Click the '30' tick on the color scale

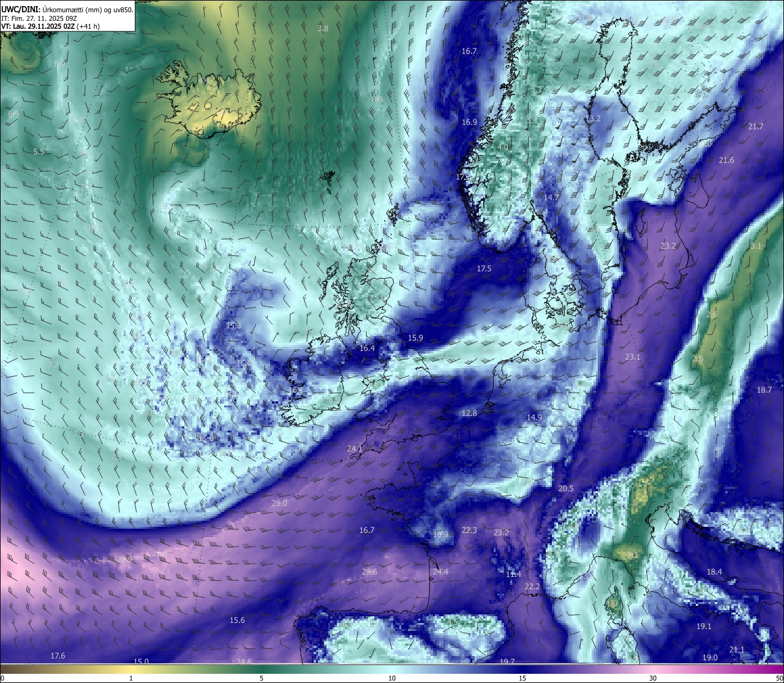(x=653, y=678)
